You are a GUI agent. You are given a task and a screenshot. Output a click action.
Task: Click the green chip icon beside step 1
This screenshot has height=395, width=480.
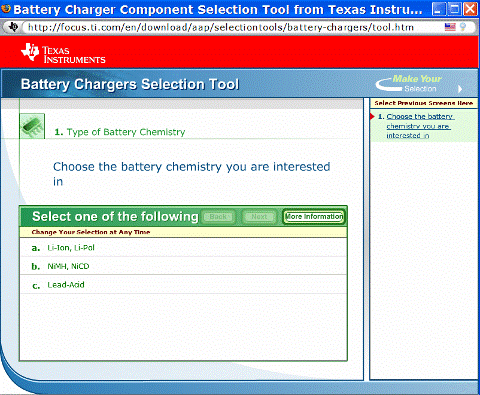32,126
